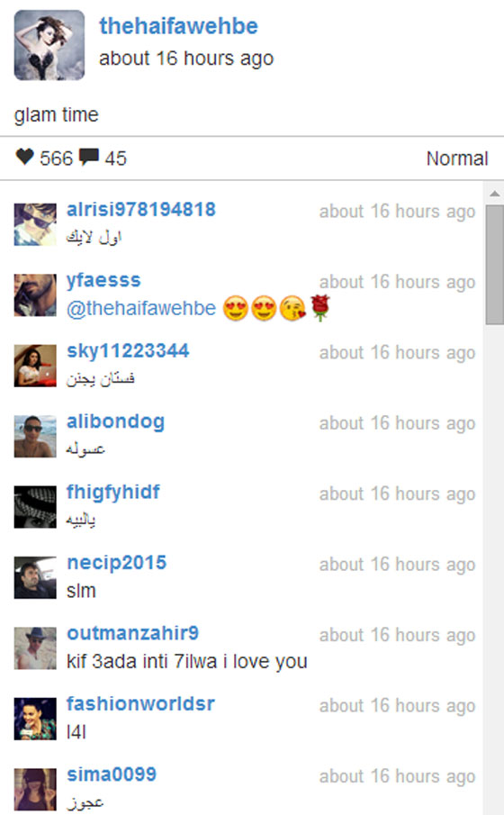The width and height of the screenshot is (504, 815).
Task: Click the comments scrollbar thumb
Action: [495, 265]
